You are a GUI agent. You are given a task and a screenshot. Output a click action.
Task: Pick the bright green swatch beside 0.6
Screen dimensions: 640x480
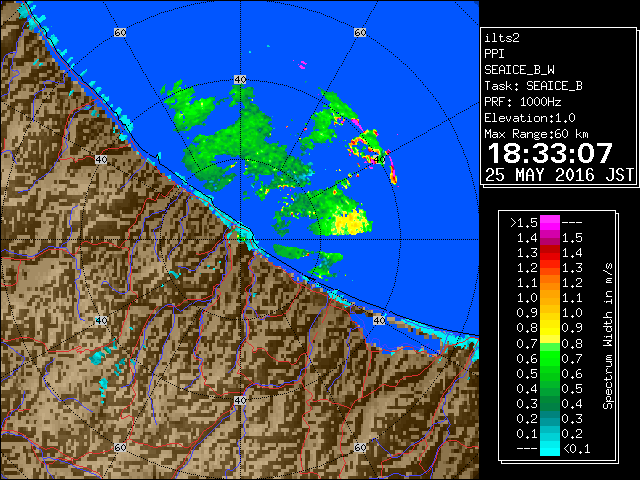coord(550,358)
